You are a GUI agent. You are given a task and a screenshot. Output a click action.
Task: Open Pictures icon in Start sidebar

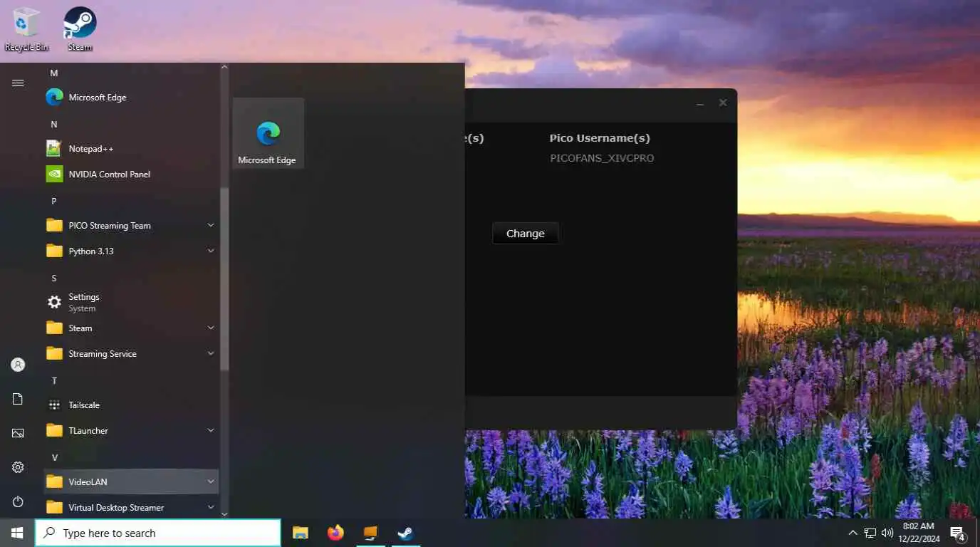pyautogui.click(x=18, y=433)
